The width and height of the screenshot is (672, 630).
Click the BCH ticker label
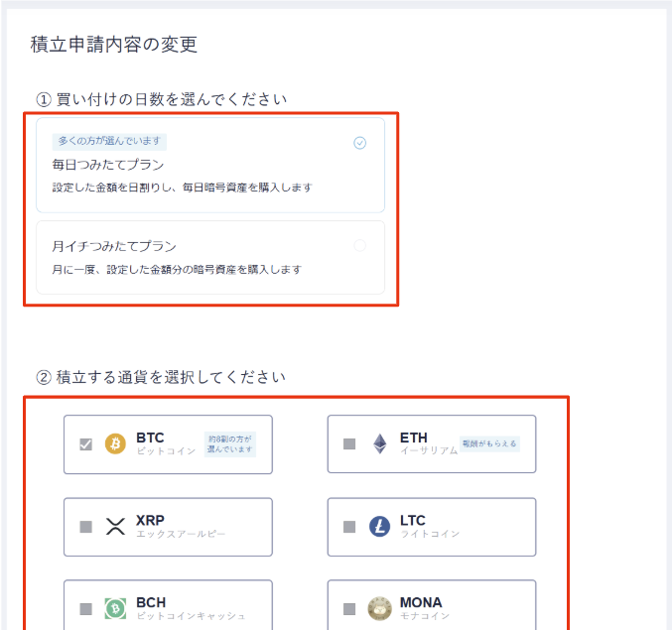click(x=151, y=602)
